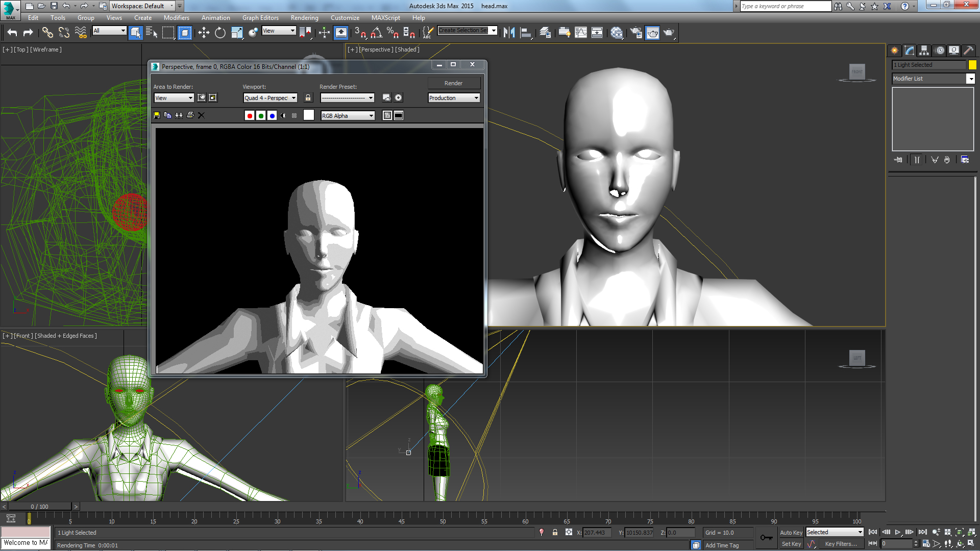Click the yellow object color swatch
The width and height of the screenshot is (980, 551).
pos(972,65)
